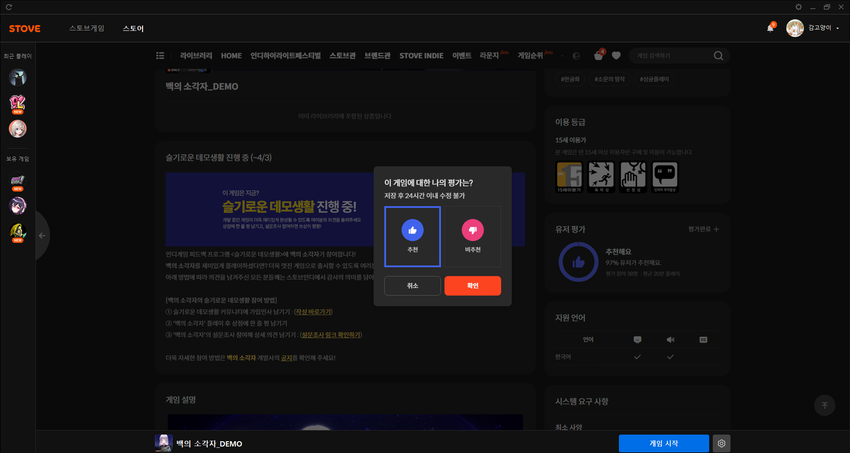850x453 pixels.
Task: Click the STOVE logo
Action: pos(24,28)
